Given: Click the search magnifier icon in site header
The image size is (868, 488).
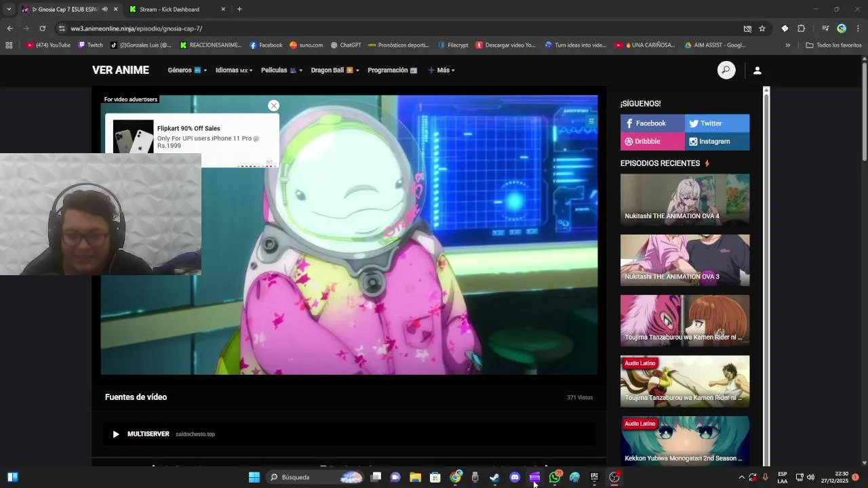Looking at the screenshot, I should [x=726, y=70].
